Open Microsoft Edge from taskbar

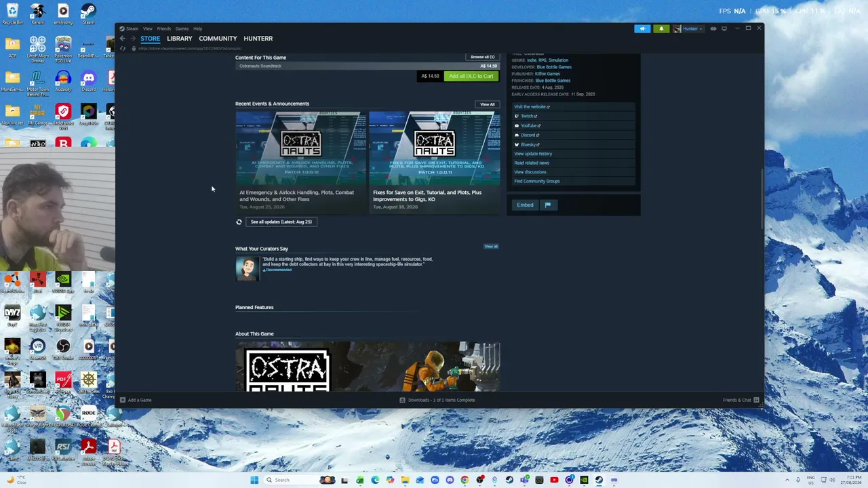[375, 480]
